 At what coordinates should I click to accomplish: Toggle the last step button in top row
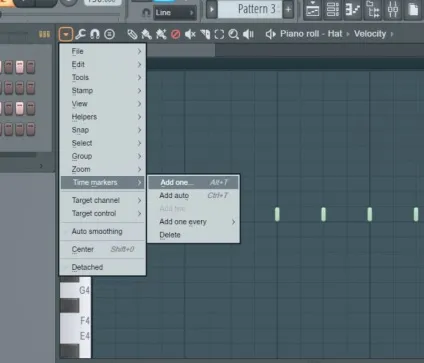[31, 67]
